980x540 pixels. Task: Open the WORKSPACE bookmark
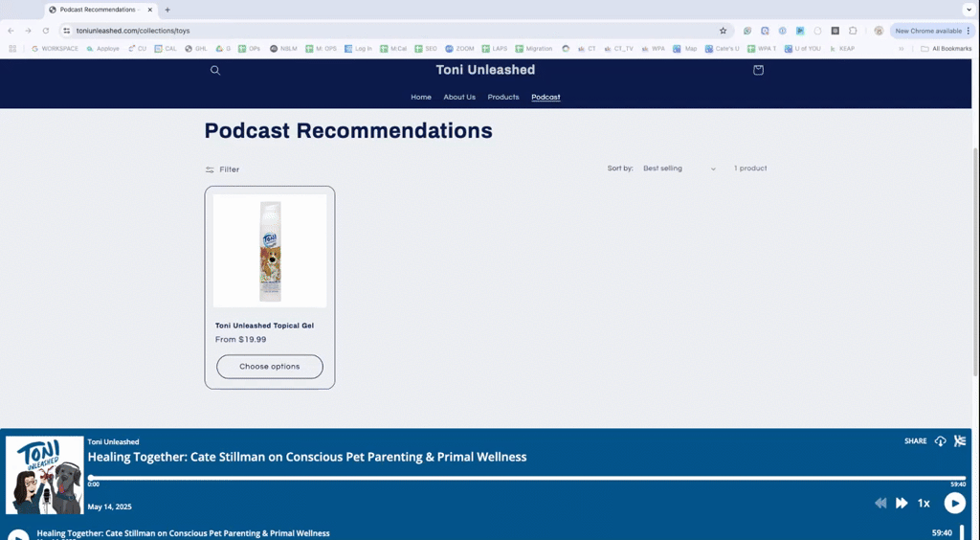[x=55, y=49]
